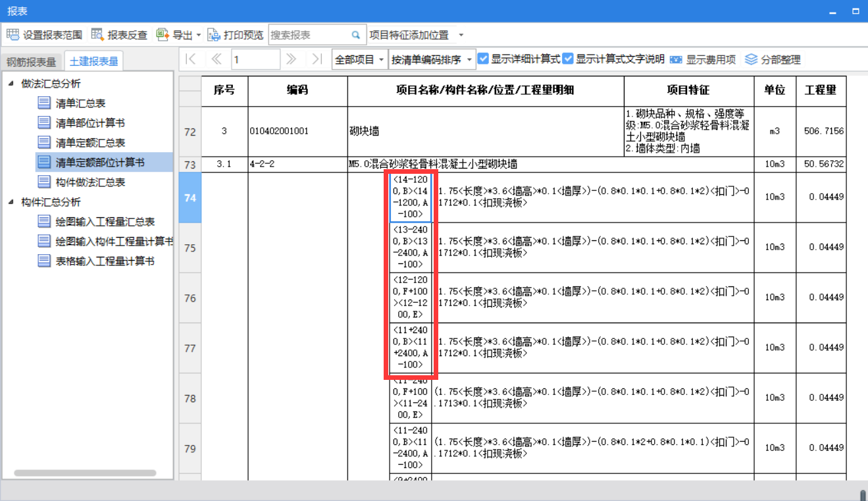This screenshot has width=868, height=501.
Task: Click the 项目特征 column header
Action: click(x=688, y=91)
